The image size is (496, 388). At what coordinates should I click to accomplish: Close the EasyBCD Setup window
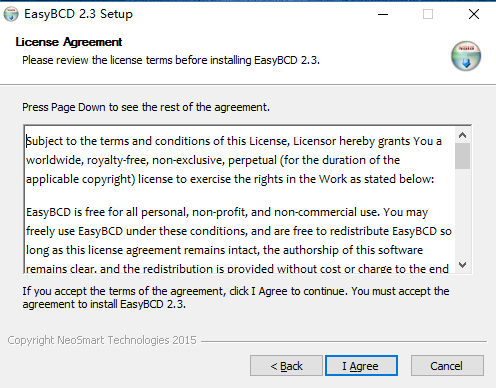point(474,14)
